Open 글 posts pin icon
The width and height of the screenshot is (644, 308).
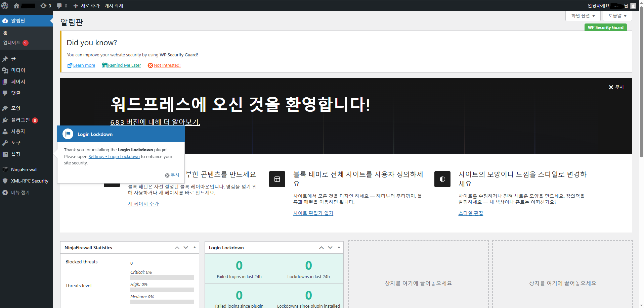coord(5,59)
